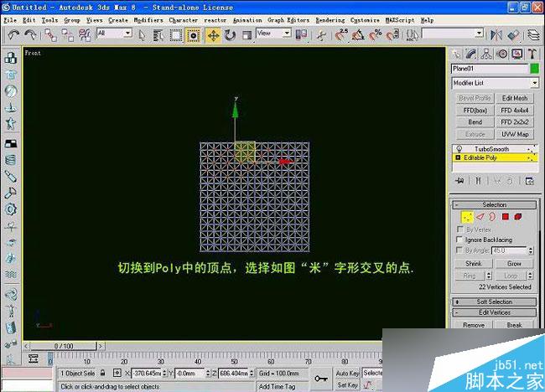Activate the Select and Scale tool

(x=247, y=35)
